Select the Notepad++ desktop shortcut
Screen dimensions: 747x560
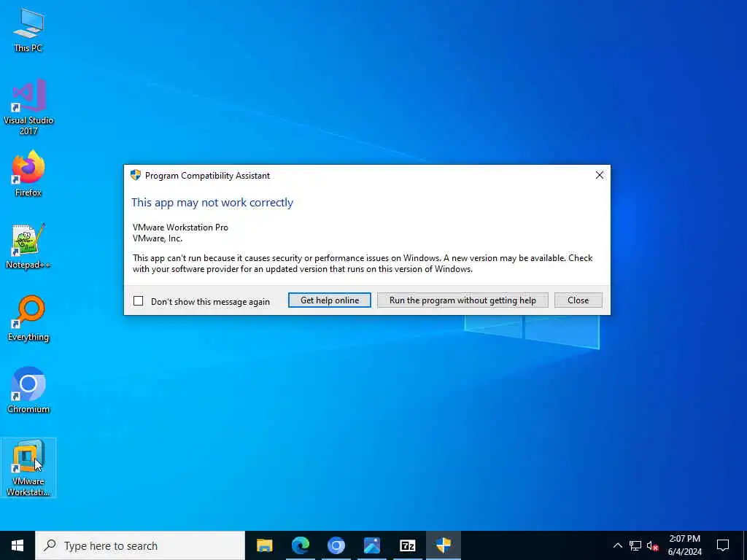coord(28,246)
